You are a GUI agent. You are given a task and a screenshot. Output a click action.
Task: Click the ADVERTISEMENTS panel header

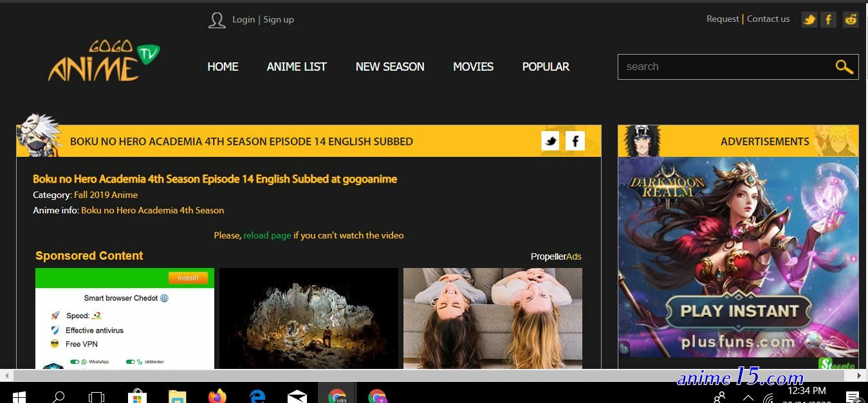click(738, 141)
